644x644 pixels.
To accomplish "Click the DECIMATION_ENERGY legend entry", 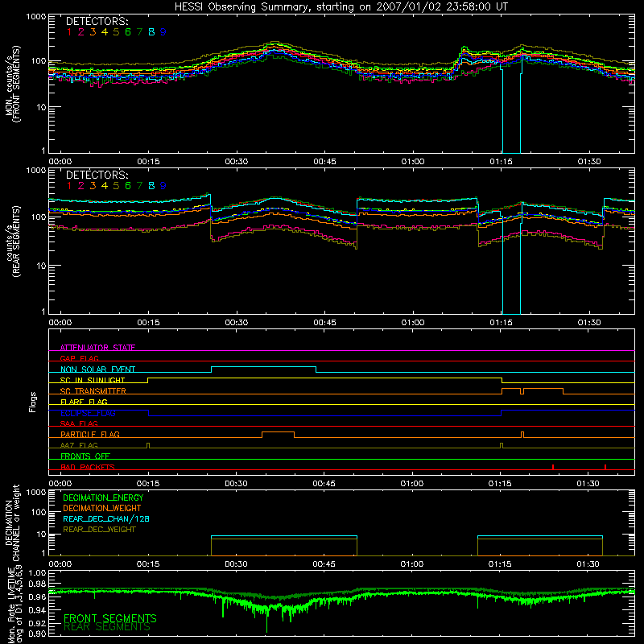I will (x=103, y=497).
